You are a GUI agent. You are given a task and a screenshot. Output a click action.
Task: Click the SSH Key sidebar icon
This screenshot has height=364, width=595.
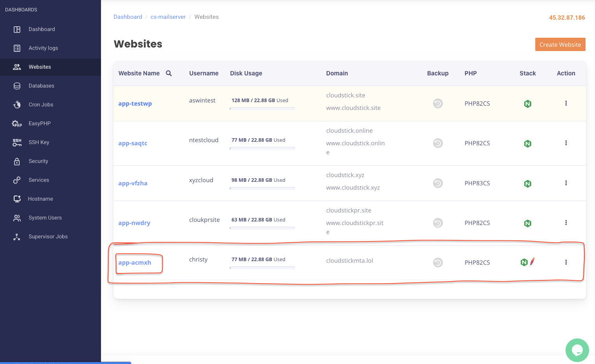(x=17, y=143)
